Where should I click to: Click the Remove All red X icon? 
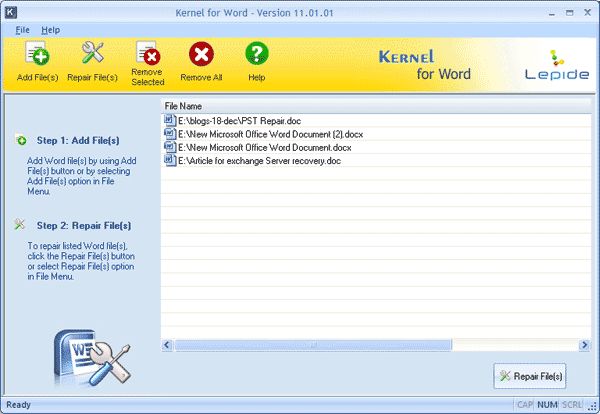pos(201,54)
